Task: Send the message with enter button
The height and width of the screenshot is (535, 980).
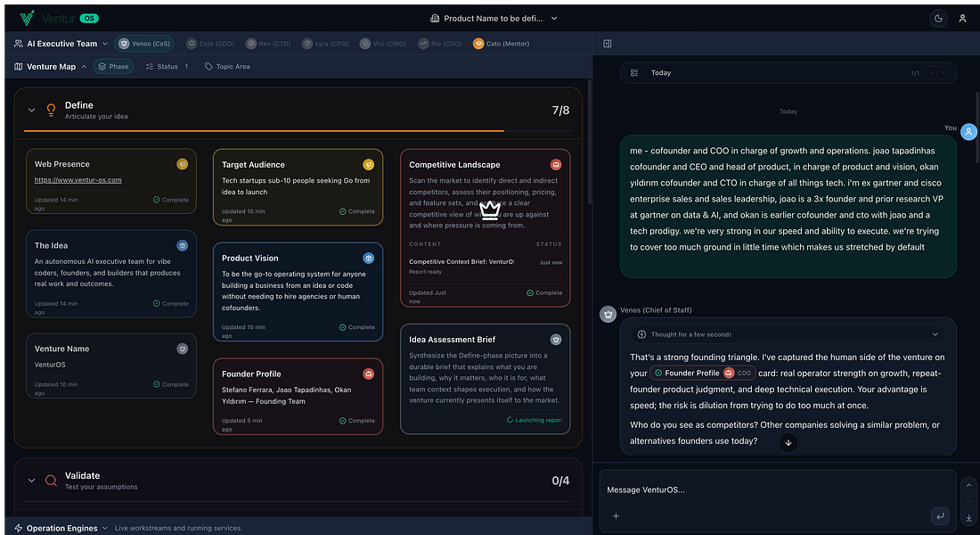Action: [939, 516]
